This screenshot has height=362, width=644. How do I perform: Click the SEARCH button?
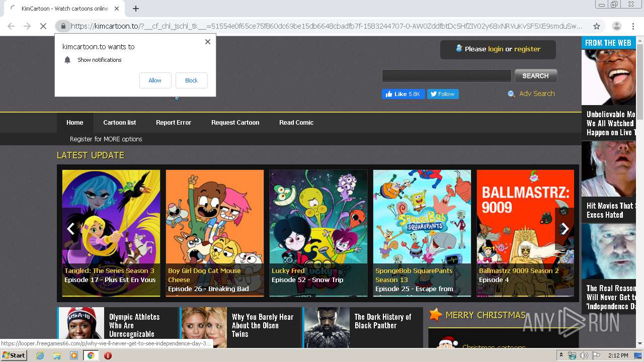(535, 76)
